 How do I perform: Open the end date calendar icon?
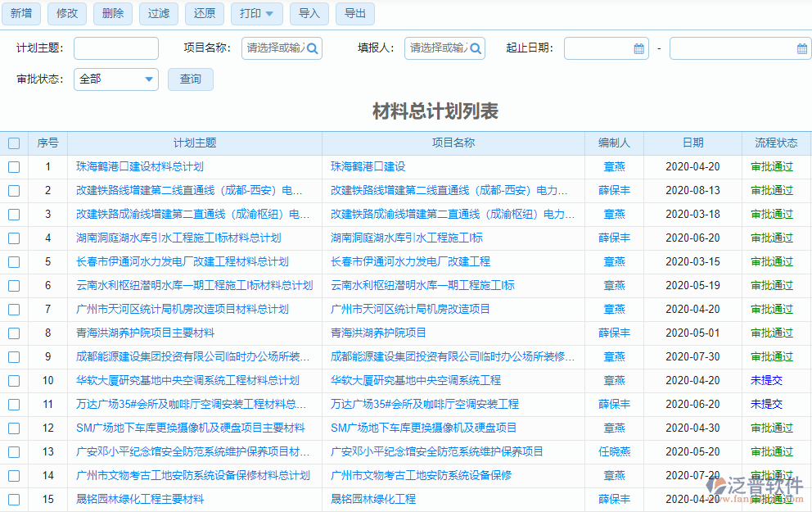coord(803,48)
